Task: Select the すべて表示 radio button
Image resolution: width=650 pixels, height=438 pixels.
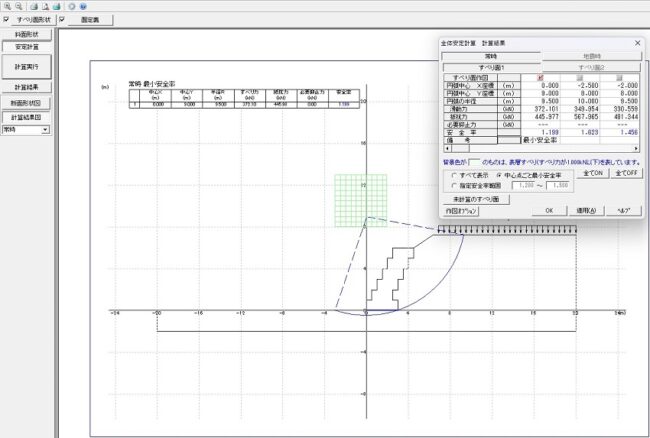Action: [454, 175]
